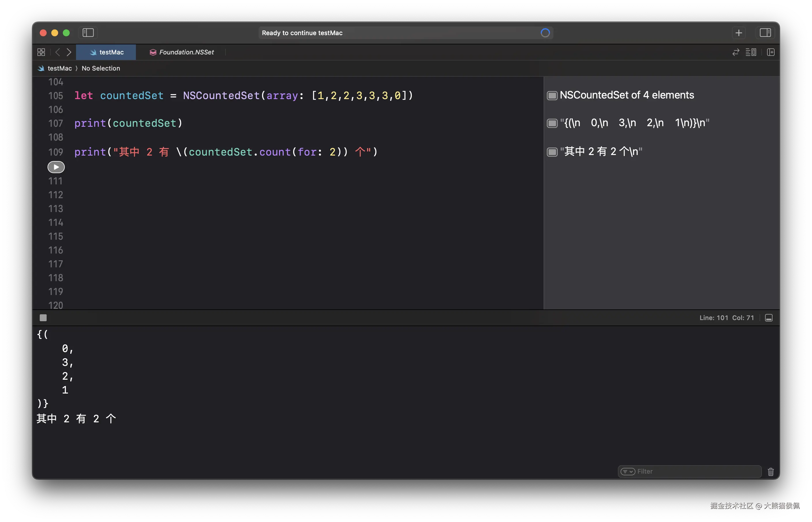This screenshot has height=522, width=812.
Task: Run playground up to line 110
Action: click(56, 167)
